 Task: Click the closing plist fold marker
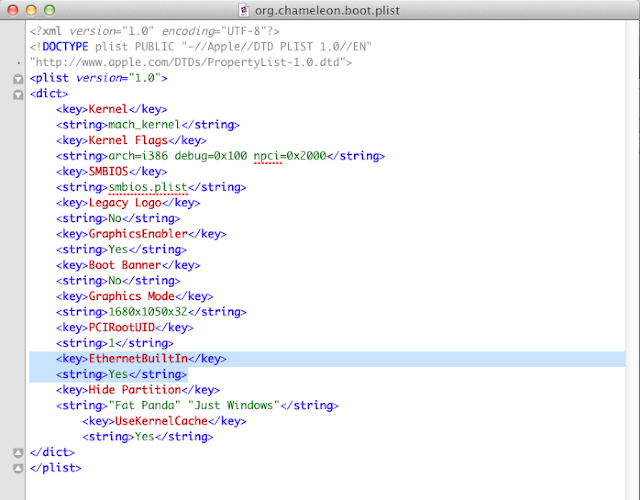click(x=18, y=468)
